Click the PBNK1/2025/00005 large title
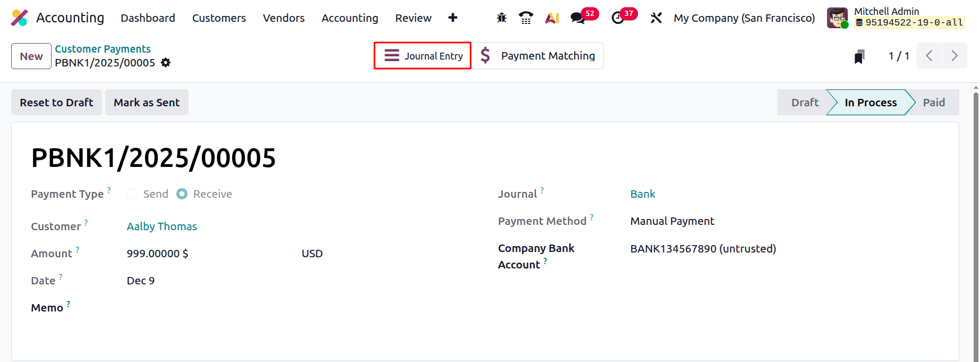 pos(154,158)
